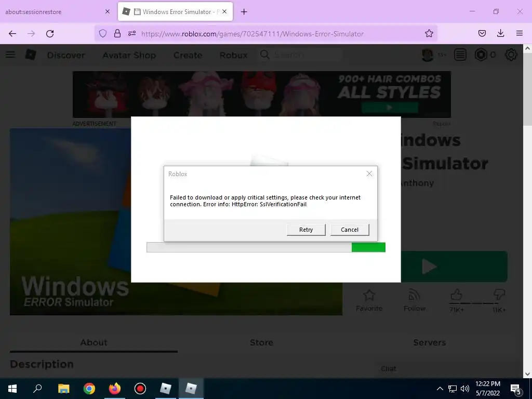Close the Roblox error dialog with X
Screen dimensions: 532x399
[x=369, y=174]
